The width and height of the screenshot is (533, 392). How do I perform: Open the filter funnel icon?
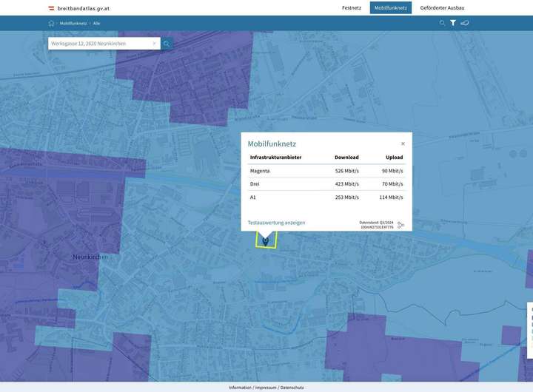pos(453,23)
